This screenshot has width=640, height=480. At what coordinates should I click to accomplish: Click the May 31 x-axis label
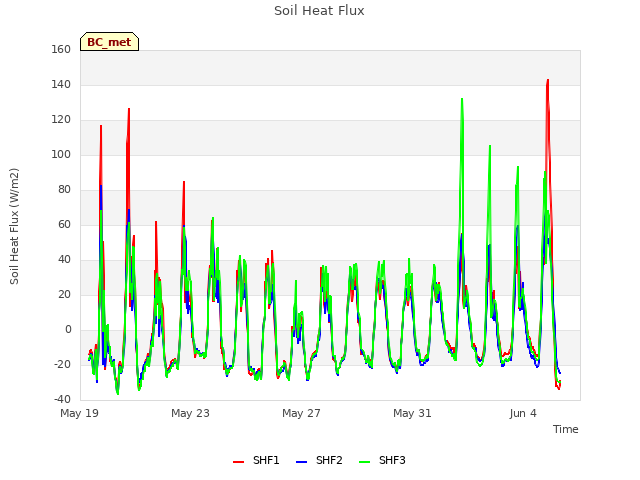(412, 413)
